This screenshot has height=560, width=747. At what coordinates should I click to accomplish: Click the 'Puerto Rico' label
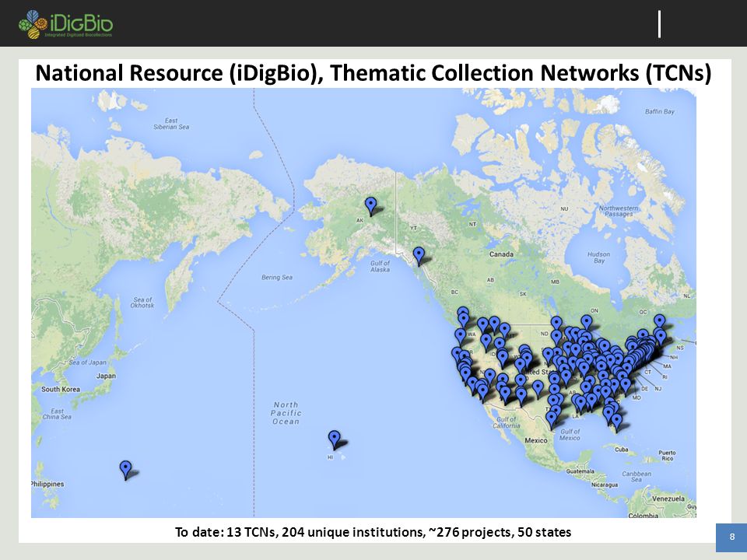(x=667, y=455)
